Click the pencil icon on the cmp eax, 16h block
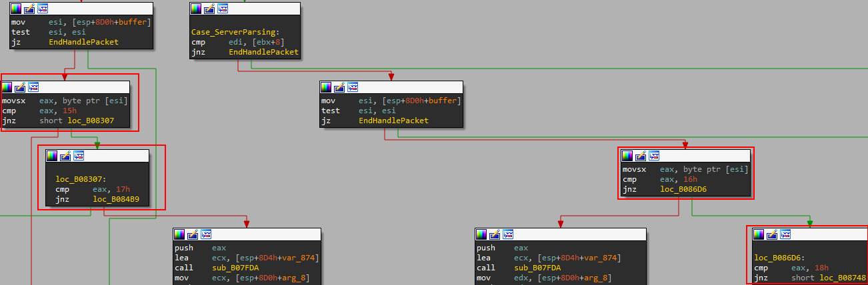This screenshot has width=868, height=285. 641,156
